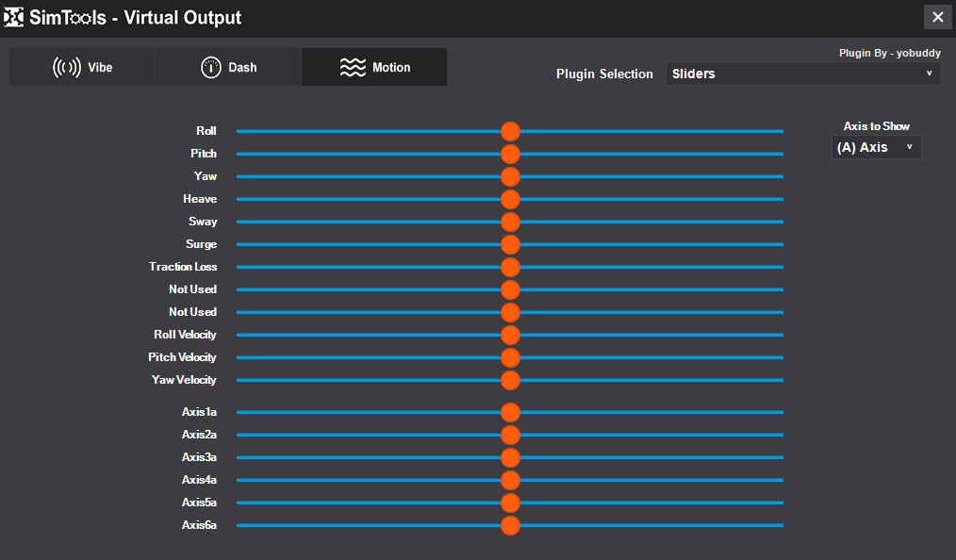Click the Motion waves icon
Image resolution: width=956 pixels, height=560 pixels.
coord(353,67)
